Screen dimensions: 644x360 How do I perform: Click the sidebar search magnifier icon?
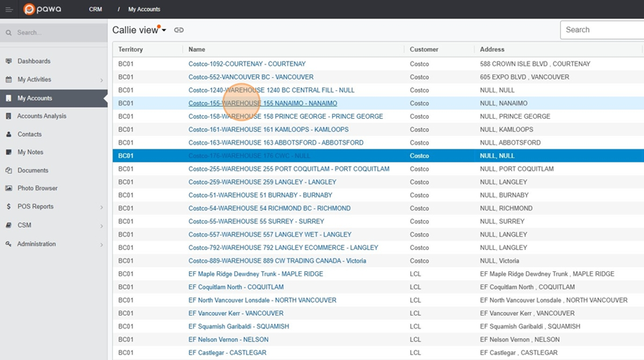pos(9,32)
